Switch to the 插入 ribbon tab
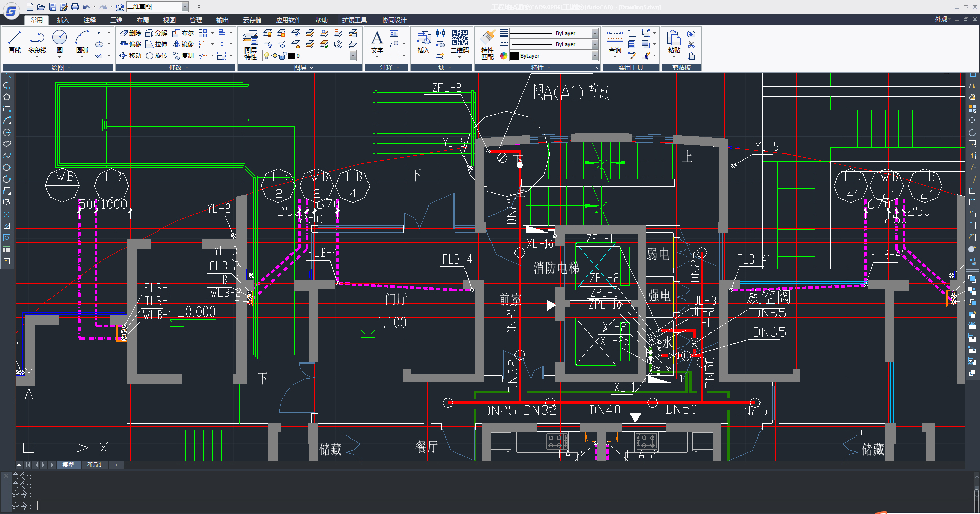 click(x=63, y=20)
